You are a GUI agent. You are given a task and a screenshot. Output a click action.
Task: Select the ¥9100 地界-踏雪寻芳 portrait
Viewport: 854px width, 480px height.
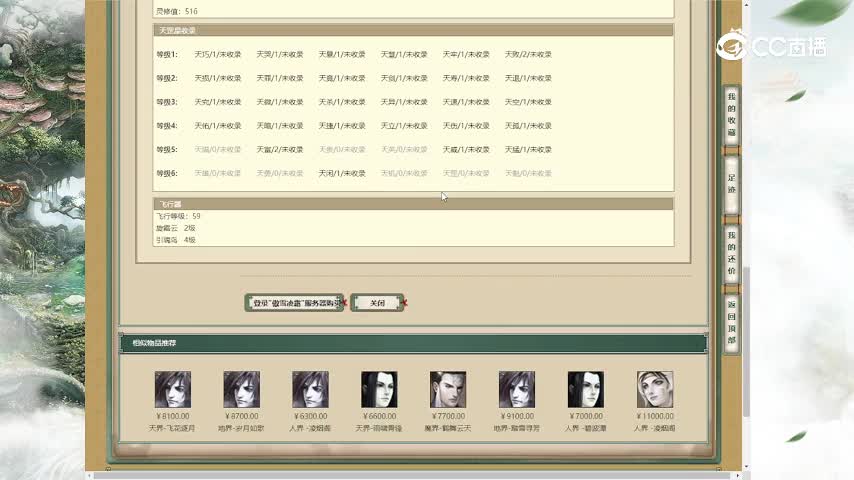[x=517, y=389]
